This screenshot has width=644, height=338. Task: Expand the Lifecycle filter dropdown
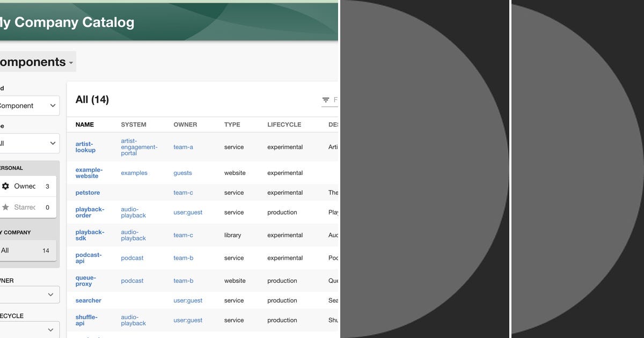pos(27,329)
